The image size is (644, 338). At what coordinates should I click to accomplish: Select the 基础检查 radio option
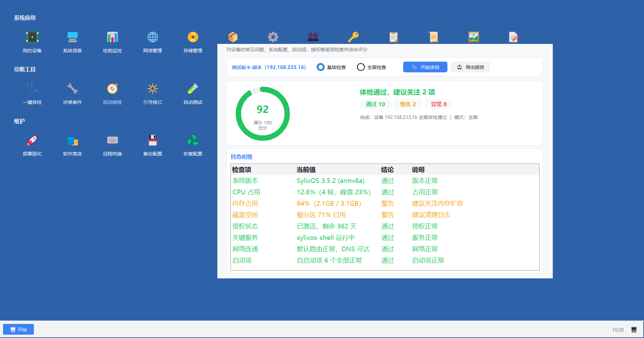[331, 67]
